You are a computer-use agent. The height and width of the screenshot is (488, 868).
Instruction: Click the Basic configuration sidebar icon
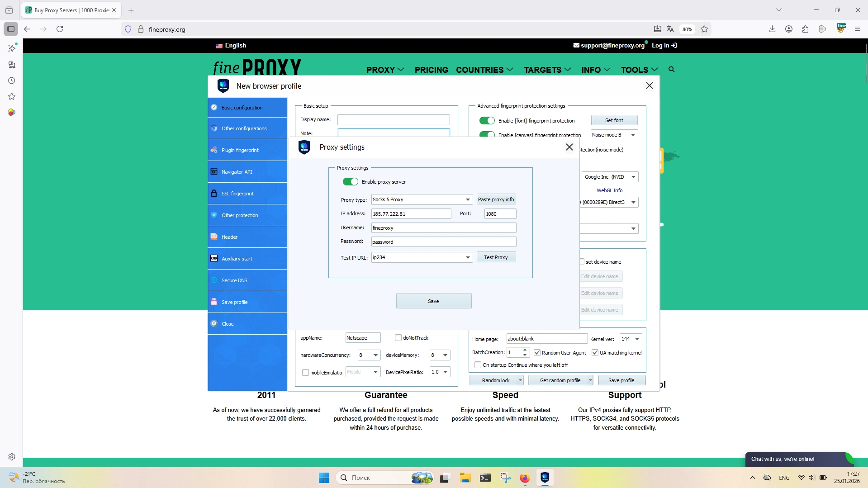click(x=214, y=108)
